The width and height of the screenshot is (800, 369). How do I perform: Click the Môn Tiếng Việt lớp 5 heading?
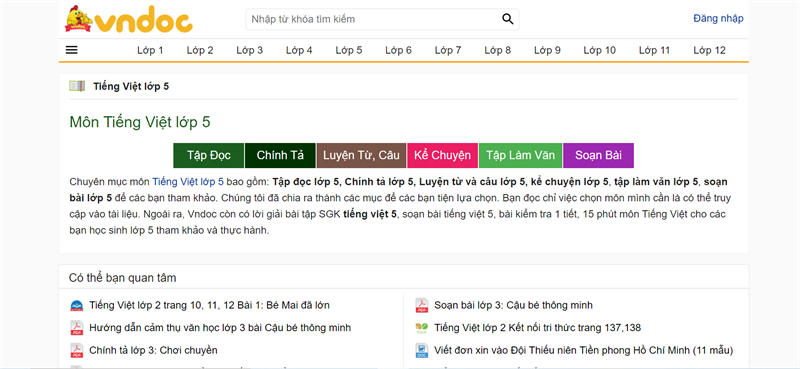pos(140,122)
